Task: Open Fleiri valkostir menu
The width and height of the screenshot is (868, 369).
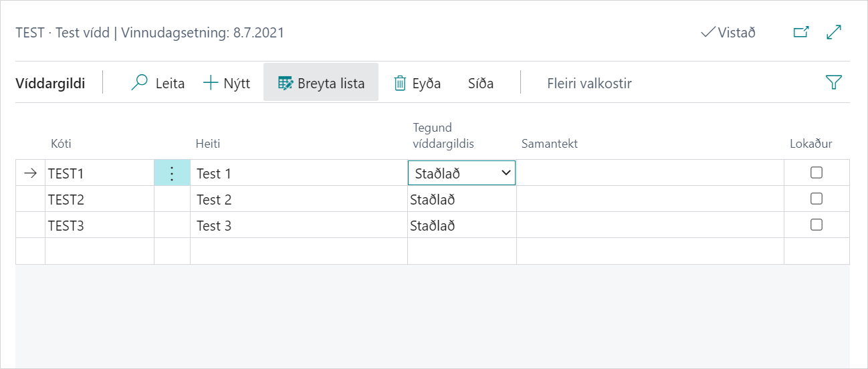Action: 588,83
